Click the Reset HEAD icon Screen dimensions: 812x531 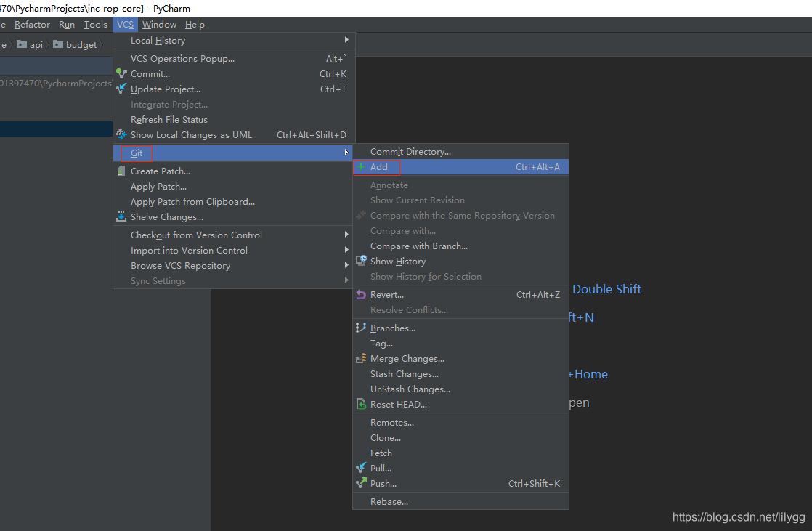tap(361, 404)
